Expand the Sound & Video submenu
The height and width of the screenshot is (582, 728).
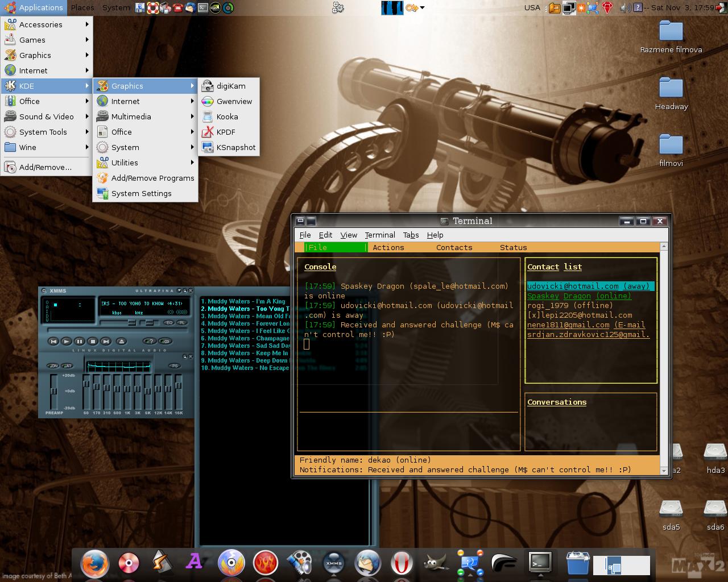pyautogui.click(x=47, y=117)
